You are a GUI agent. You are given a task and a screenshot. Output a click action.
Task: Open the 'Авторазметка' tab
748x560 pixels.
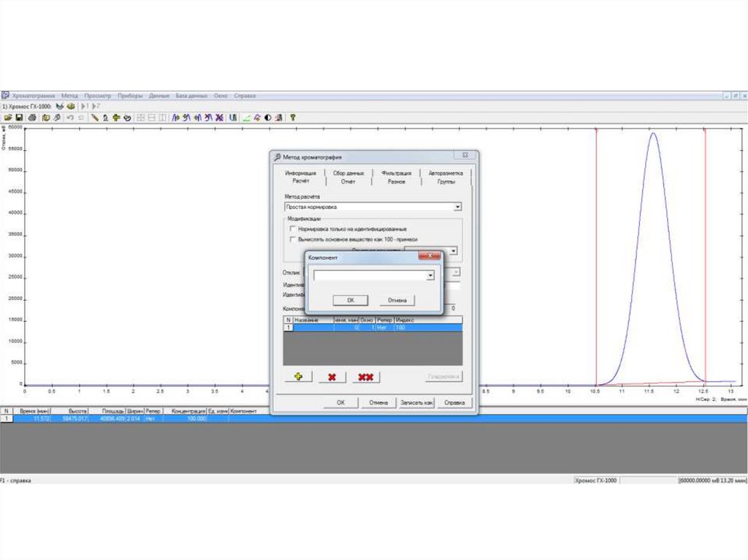[446, 173]
